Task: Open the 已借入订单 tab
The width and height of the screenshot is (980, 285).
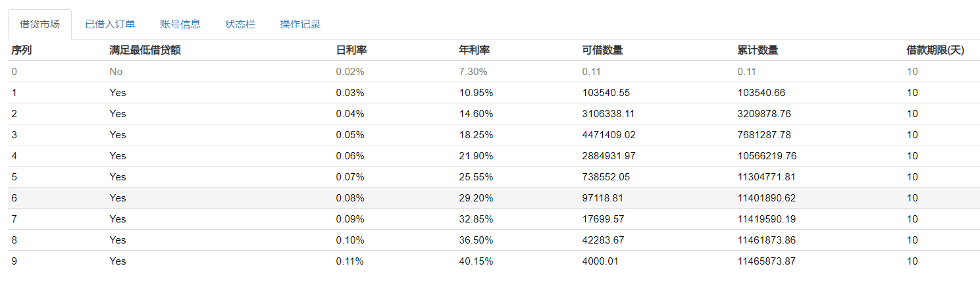Action: coord(110,24)
